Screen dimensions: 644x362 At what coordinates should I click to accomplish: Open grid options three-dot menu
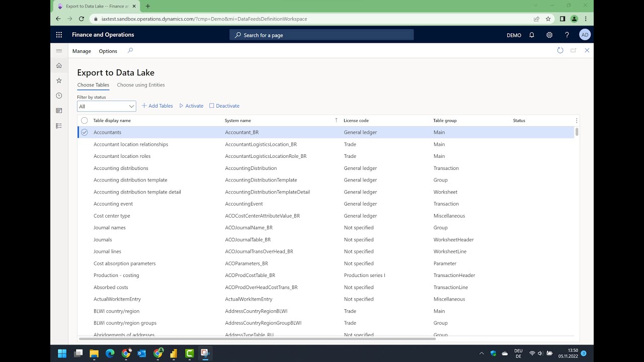pyautogui.click(x=577, y=121)
